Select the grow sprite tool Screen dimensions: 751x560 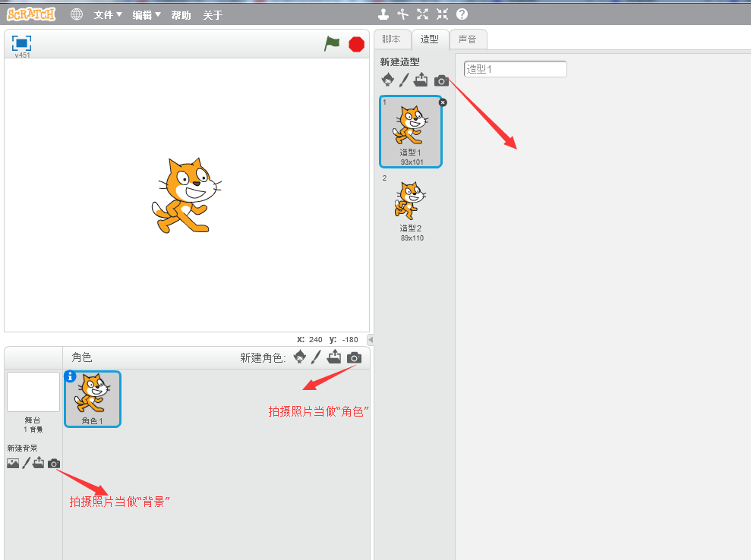[x=422, y=14]
